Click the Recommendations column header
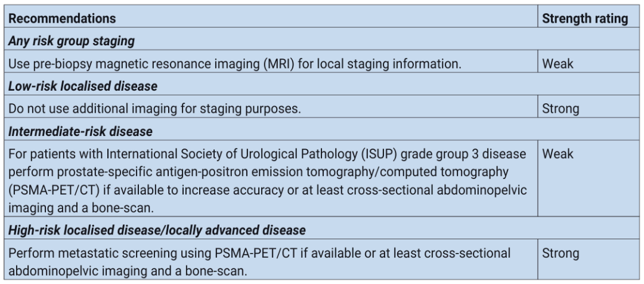This screenshot has height=284, width=644. coord(55,20)
